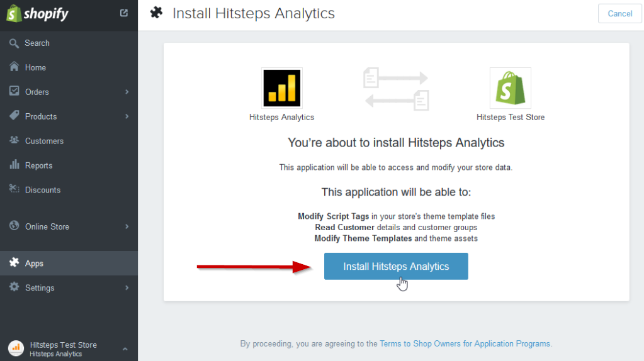
Task: Click the Products tag icon
Action: click(x=14, y=115)
